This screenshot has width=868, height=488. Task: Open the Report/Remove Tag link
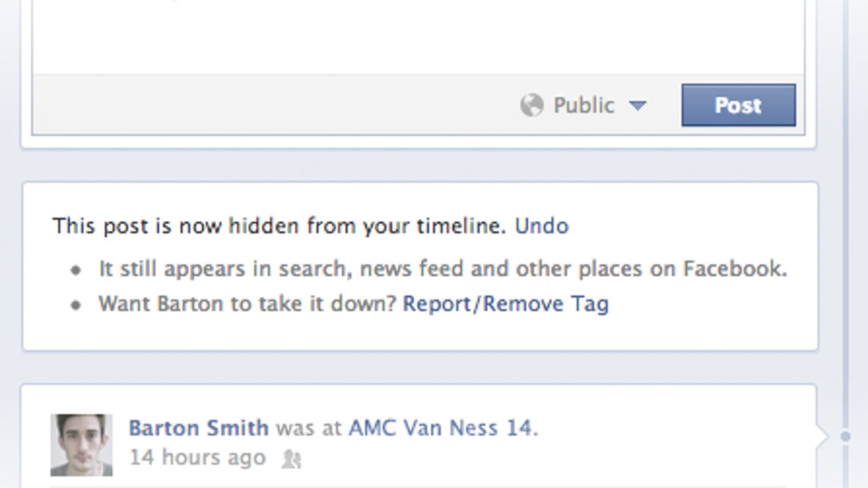[505, 304]
